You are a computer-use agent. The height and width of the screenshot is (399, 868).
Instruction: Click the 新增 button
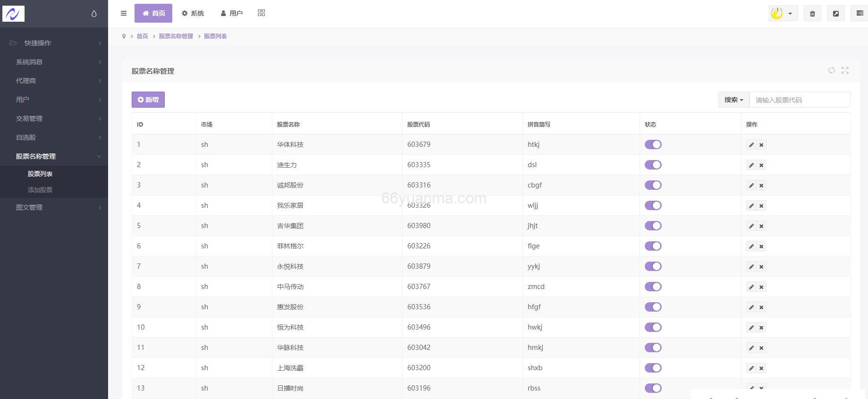click(x=148, y=100)
